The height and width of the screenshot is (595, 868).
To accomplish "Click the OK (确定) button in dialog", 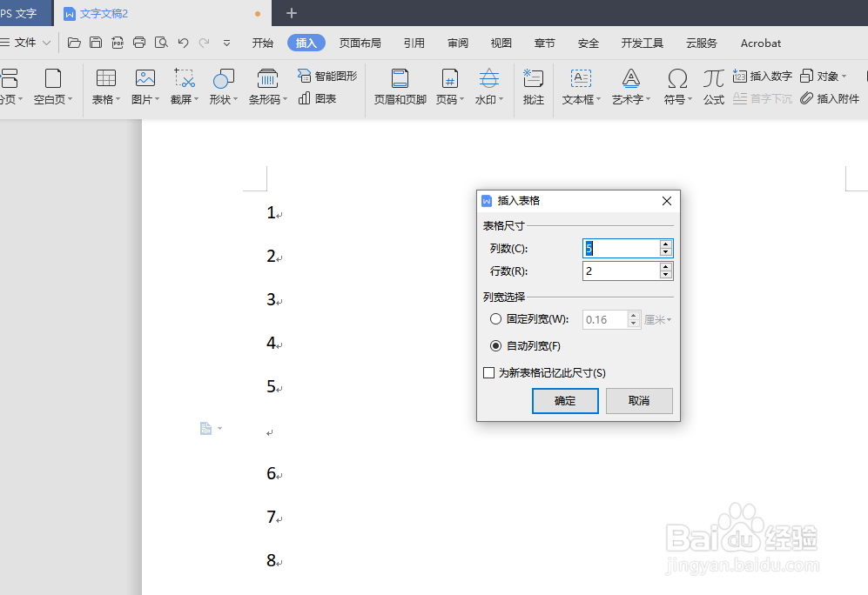I will point(565,401).
